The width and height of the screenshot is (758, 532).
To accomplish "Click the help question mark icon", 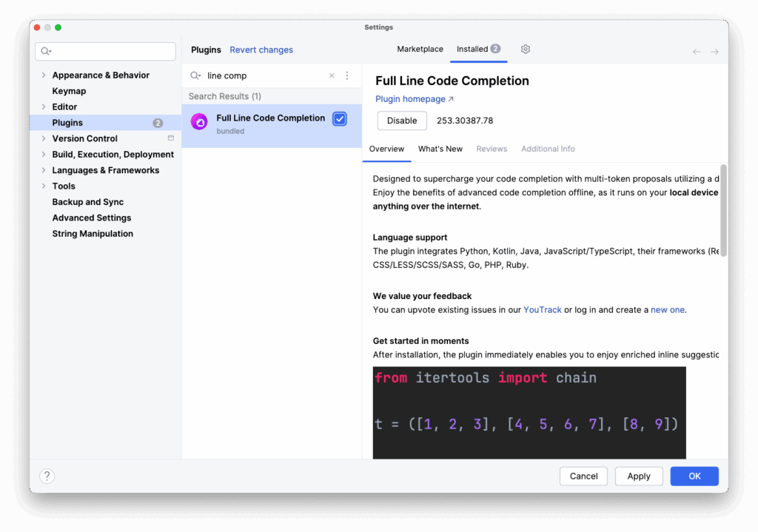I will [x=46, y=476].
